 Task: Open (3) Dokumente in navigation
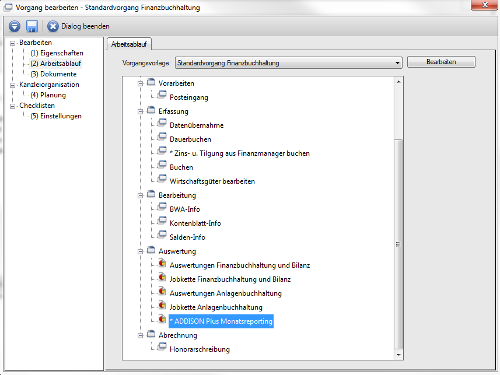click(x=53, y=74)
